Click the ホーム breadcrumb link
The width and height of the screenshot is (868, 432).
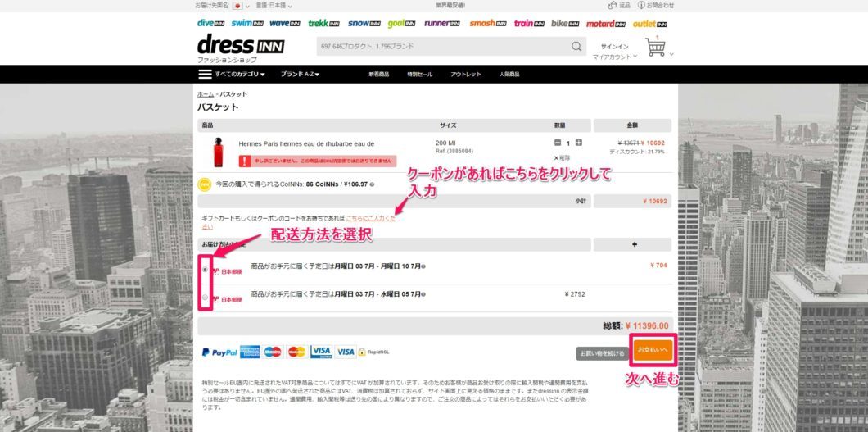(206, 94)
